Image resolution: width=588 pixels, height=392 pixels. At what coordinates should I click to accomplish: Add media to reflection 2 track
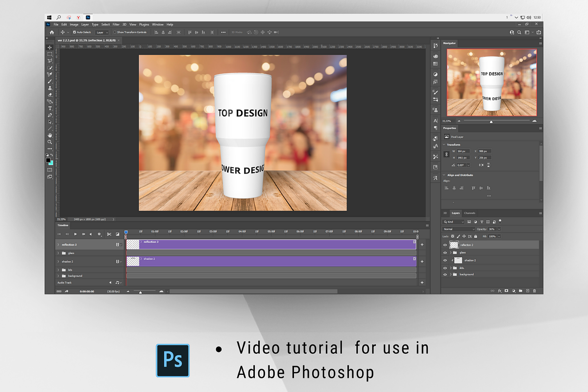[422, 244]
